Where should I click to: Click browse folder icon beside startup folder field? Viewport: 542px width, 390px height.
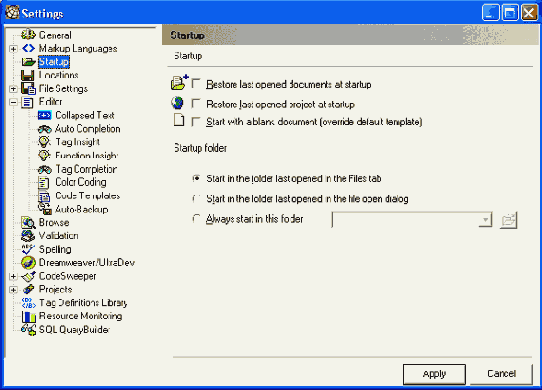pyautogui.click(x=508, y=220)
